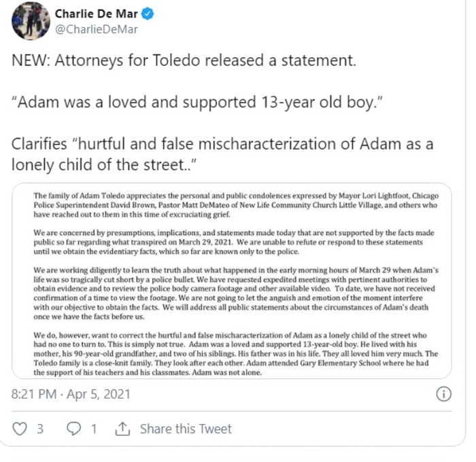Click the share arrow icon
The height and width of the screenshot is (462, 476).
click(123, 429)
